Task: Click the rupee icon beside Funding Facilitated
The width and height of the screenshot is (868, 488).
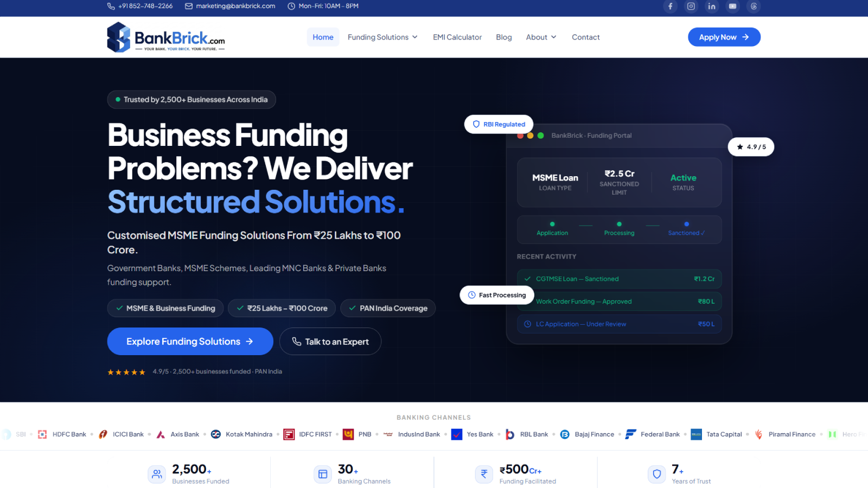Action: click(x=484, y=474)
